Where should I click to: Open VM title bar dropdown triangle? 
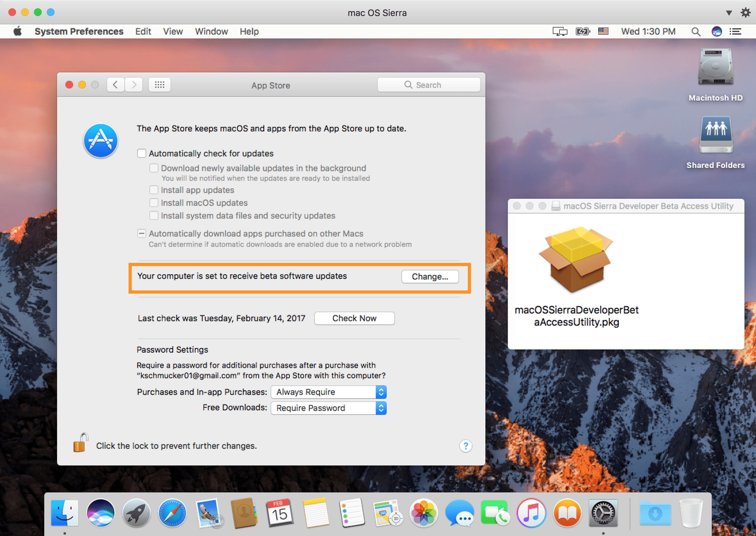point(729,13)
